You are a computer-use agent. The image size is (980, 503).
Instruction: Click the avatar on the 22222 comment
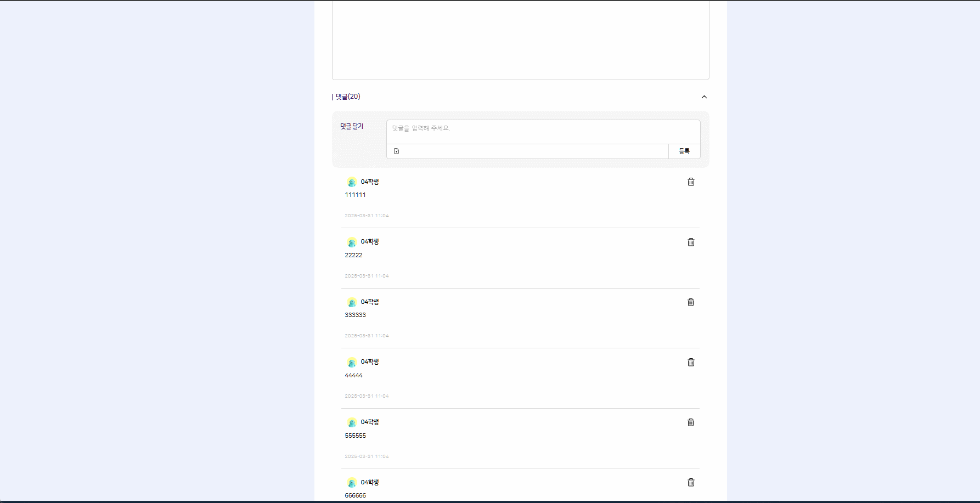352,242
